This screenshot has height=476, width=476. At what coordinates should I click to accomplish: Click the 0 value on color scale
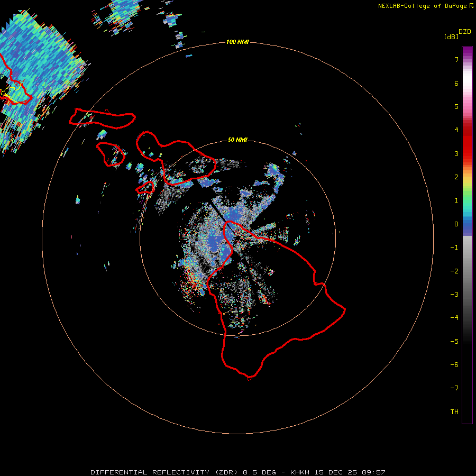(456, 224)
